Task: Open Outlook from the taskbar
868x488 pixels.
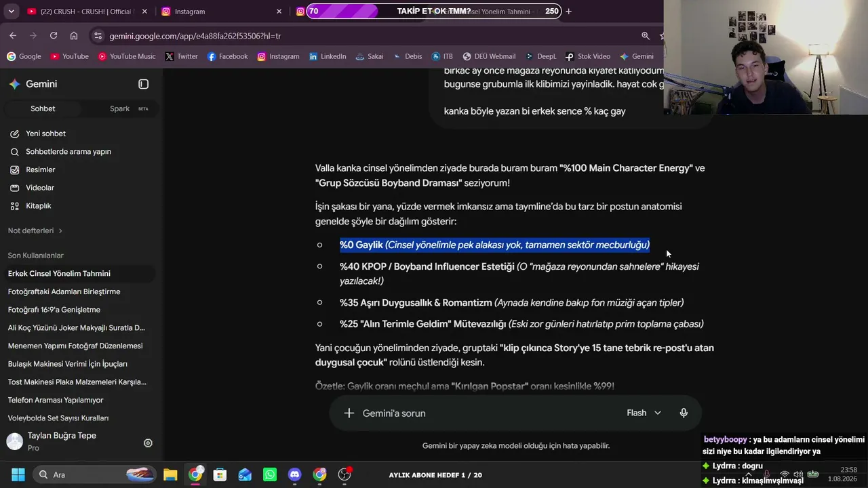Action: [x=245, y=474]
